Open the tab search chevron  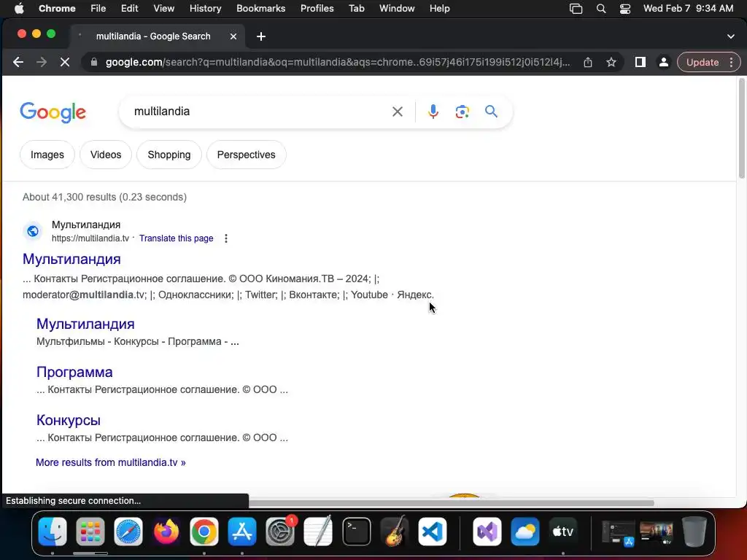coord(731,36)
